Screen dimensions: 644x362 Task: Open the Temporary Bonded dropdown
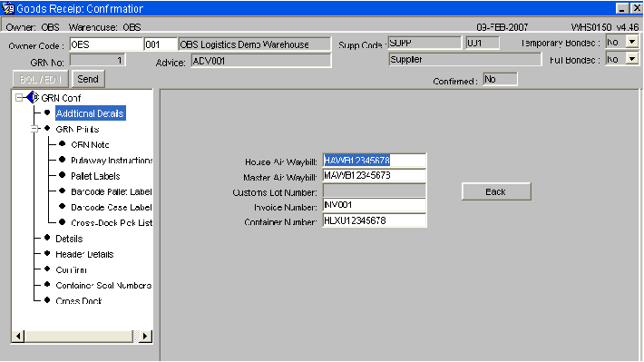632,42
